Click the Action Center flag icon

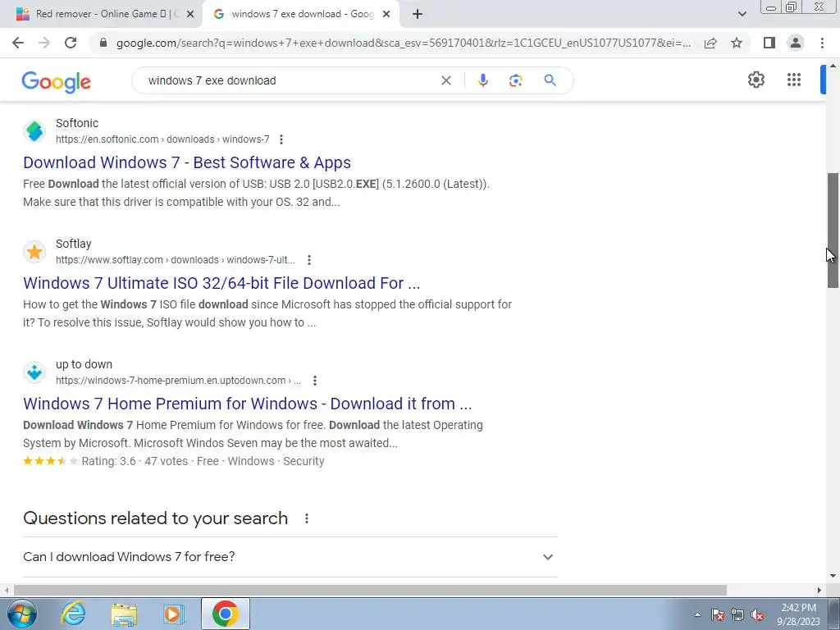[717, 614]
